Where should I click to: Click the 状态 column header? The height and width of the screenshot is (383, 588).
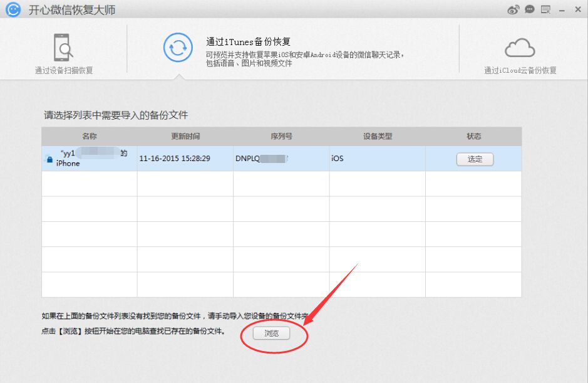click(x=473, y=136)
